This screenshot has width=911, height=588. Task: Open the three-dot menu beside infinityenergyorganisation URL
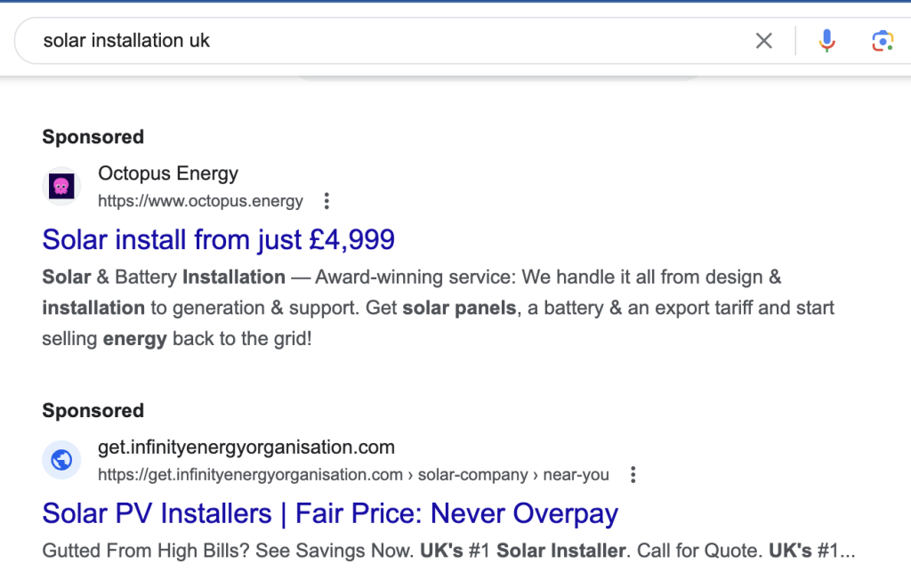pyautogui.click(x=633, y=475)
